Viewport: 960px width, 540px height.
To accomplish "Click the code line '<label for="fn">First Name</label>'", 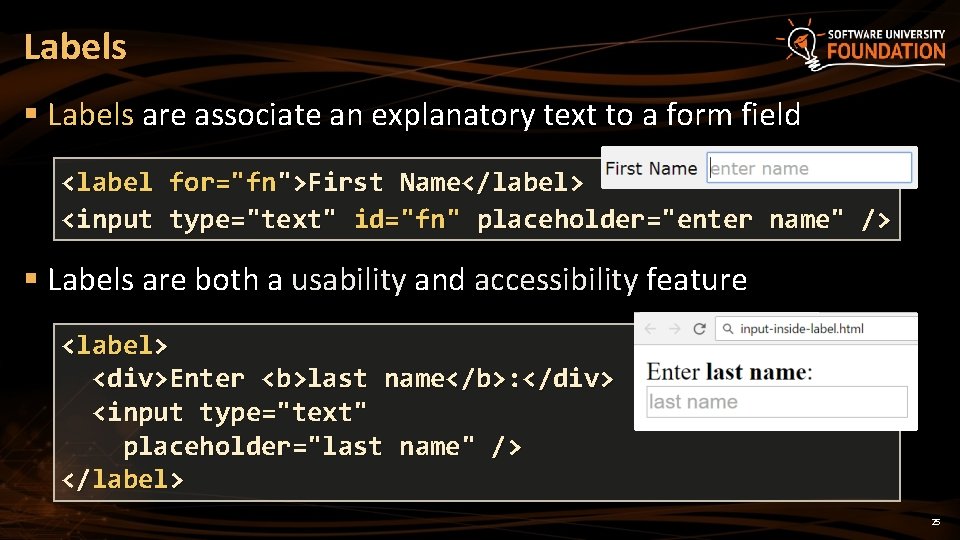I will coord(322,182).
